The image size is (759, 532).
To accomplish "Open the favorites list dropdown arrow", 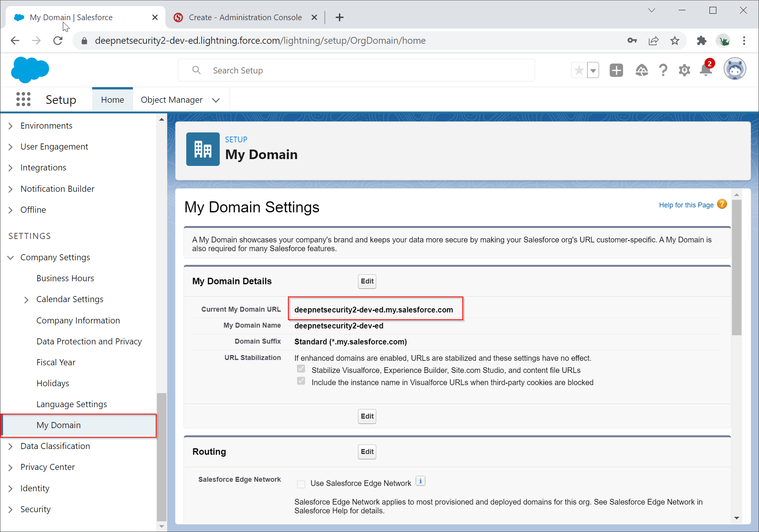I will coord(593,70).
